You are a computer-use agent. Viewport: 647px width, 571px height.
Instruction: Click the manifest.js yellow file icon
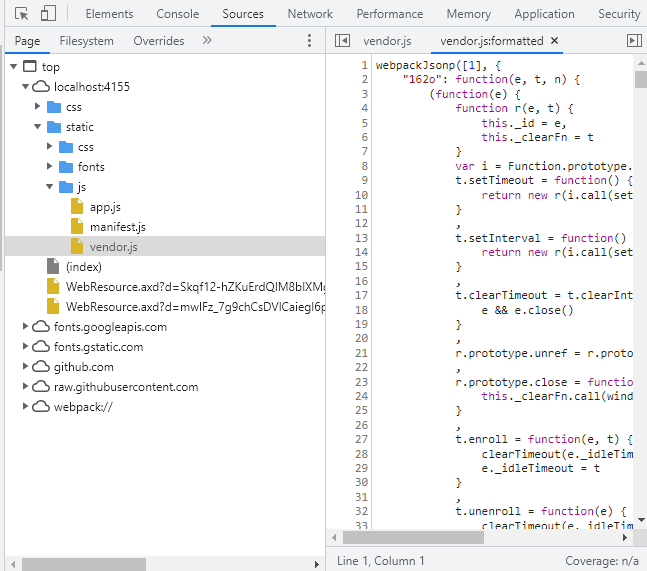[x=77, y=226]
